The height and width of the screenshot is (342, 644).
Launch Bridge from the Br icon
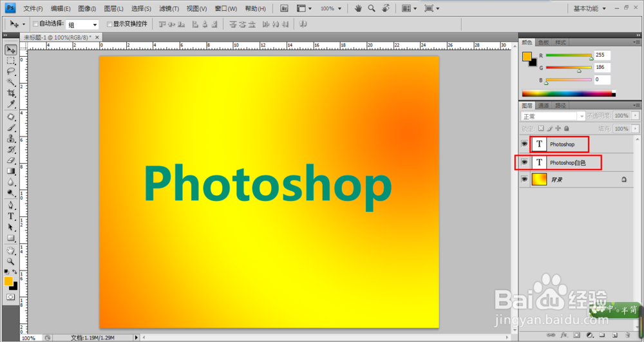click(x=284, y=8)
